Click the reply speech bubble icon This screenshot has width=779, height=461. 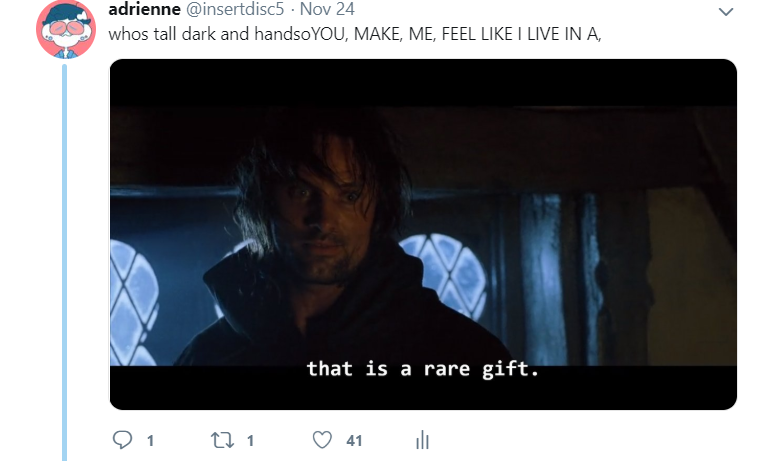[x=122, y=440]
